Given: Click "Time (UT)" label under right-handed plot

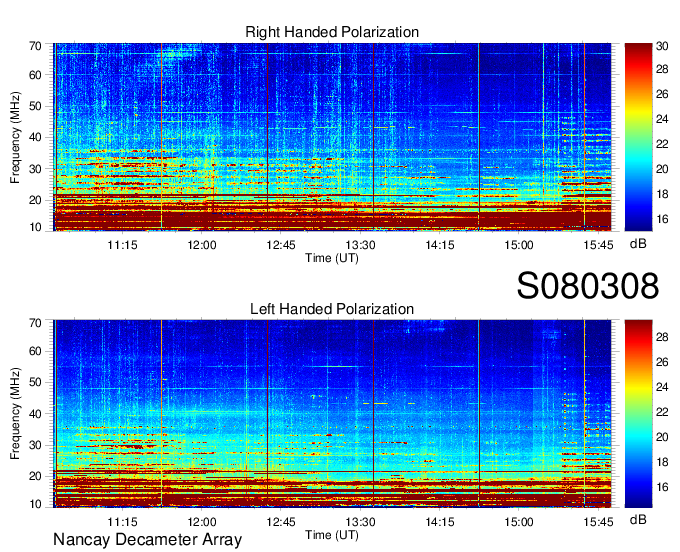Looking at the screenshot, I should click(332, 258).
